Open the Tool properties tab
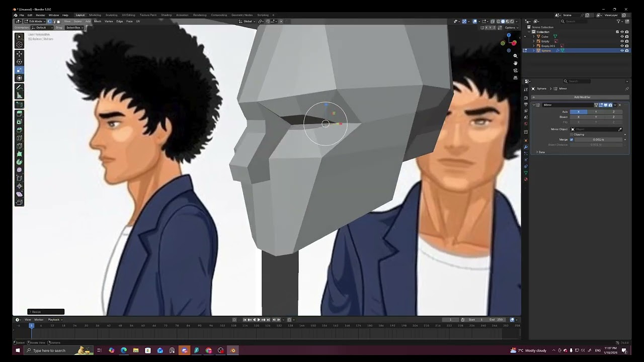Viewport: 644px width, 362px height. [x=526, y=89]
